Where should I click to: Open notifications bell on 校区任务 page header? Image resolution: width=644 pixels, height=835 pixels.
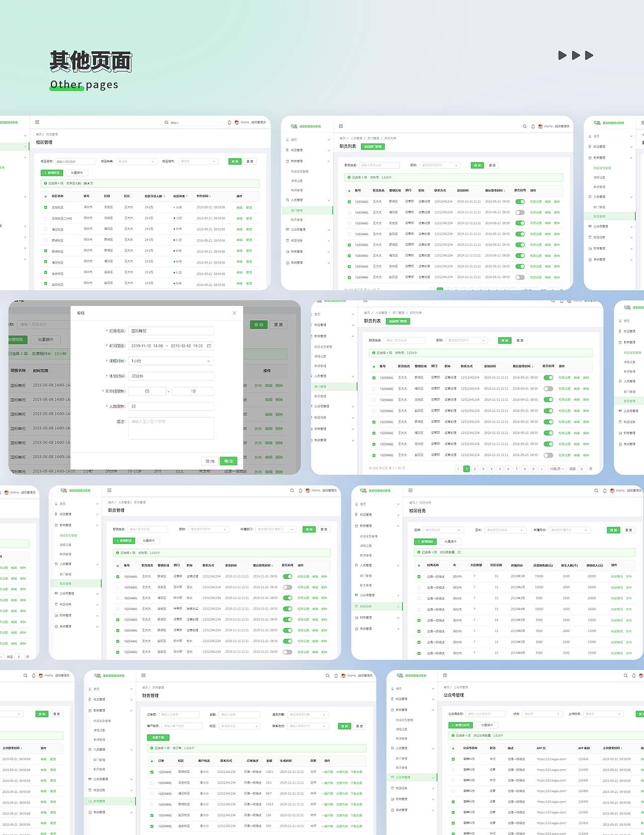coord(605,490)
